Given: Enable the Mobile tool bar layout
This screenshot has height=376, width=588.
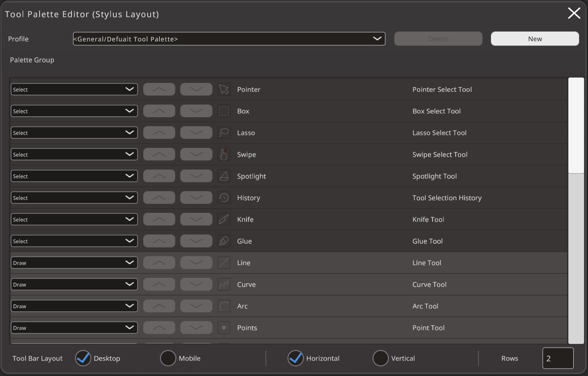Looking at the screenshot, I should pyautogui.click(x=168, y=358).
